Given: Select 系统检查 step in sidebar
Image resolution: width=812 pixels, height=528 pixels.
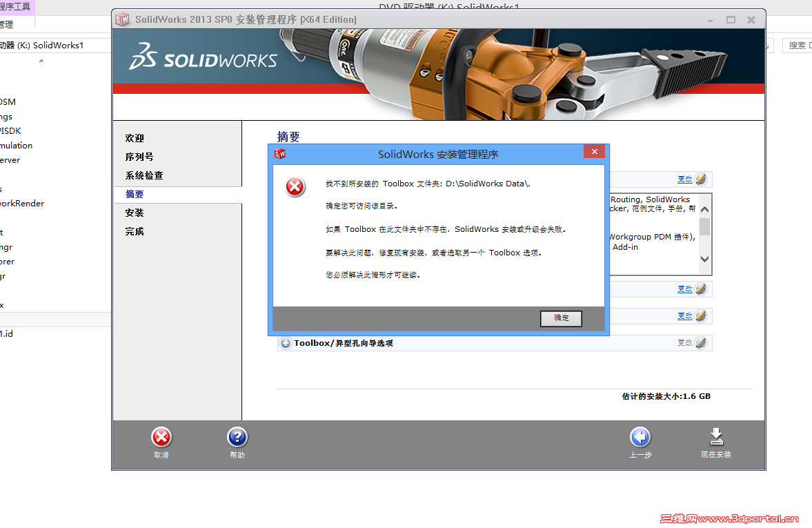Looking at the screenshot, I should (144, 175).
